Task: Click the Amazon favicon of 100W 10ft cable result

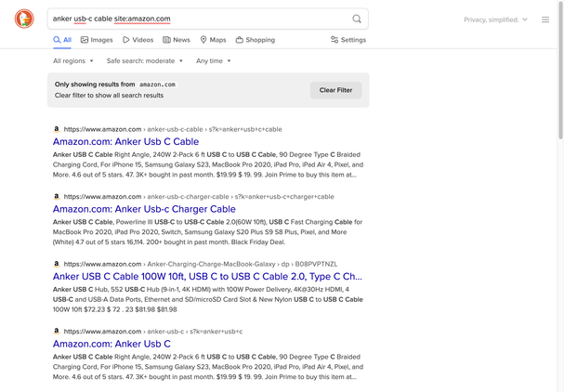Action: tap(57, 264)
